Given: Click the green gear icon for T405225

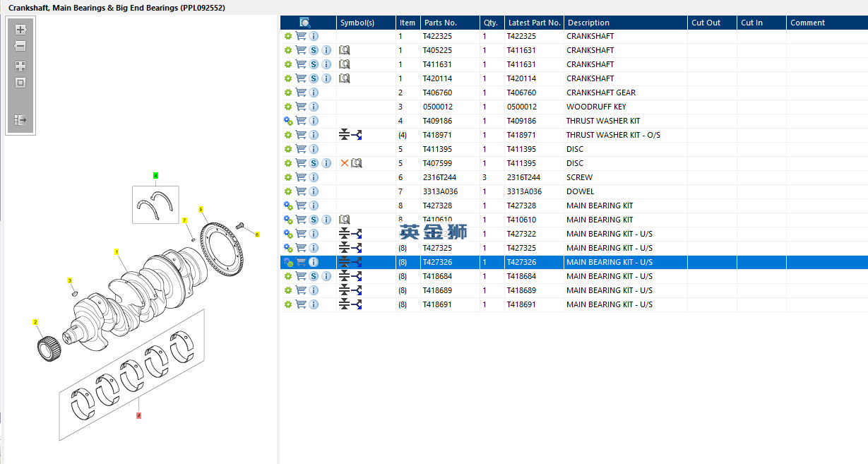Looking at the screenshot, I should (x=288, y=50).
